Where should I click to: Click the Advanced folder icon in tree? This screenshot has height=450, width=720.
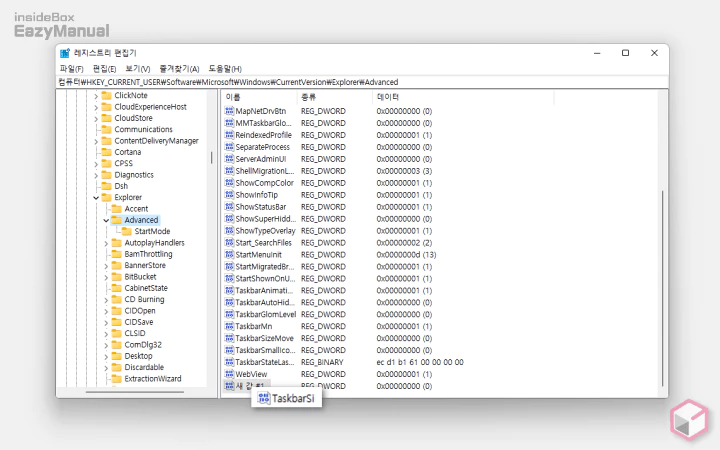pyautogui.click(x=116, y=220)
